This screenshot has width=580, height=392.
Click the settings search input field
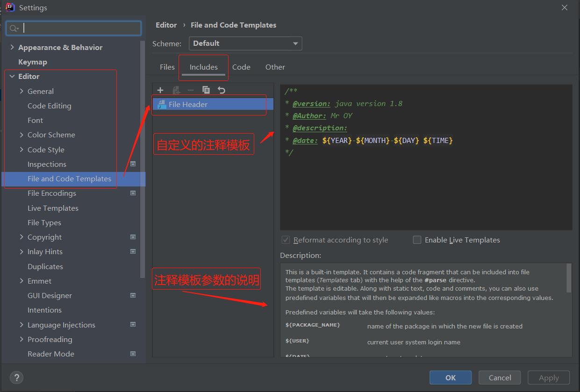coord(73,28)
